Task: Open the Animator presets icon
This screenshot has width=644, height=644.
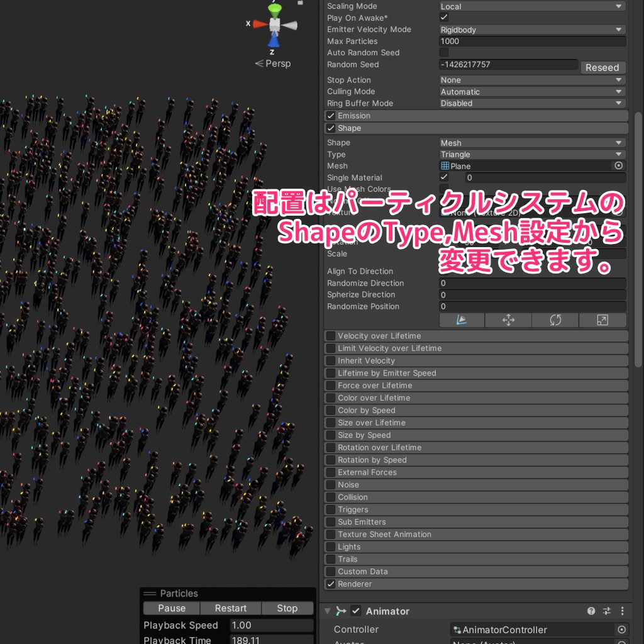Action: pos(606,611)
